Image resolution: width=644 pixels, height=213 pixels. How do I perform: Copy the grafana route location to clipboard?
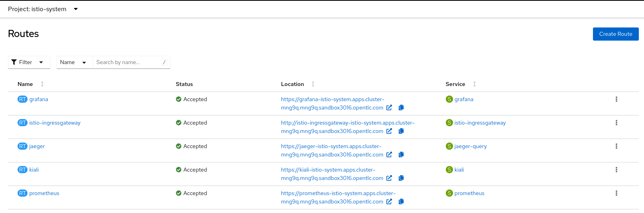tap(401, 107)
